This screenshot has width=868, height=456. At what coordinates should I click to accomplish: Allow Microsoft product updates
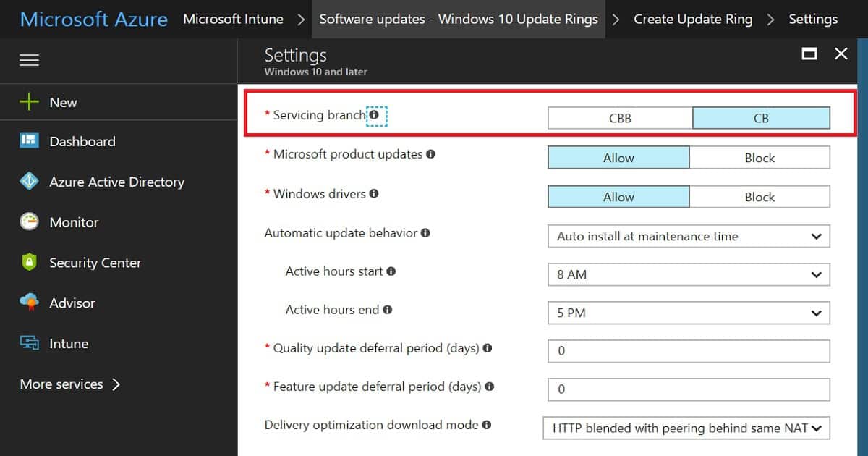618,158
